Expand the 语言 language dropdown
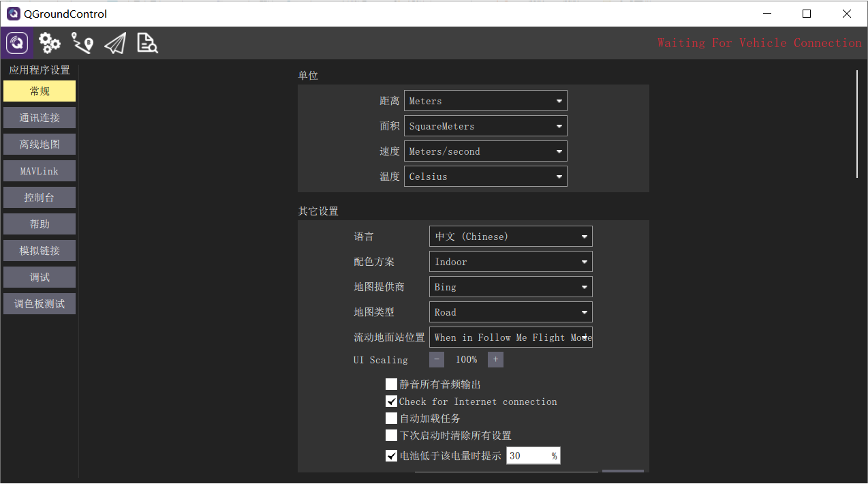Image resolution: width=868 pixels, height=484 pixels. coord(510,236)
